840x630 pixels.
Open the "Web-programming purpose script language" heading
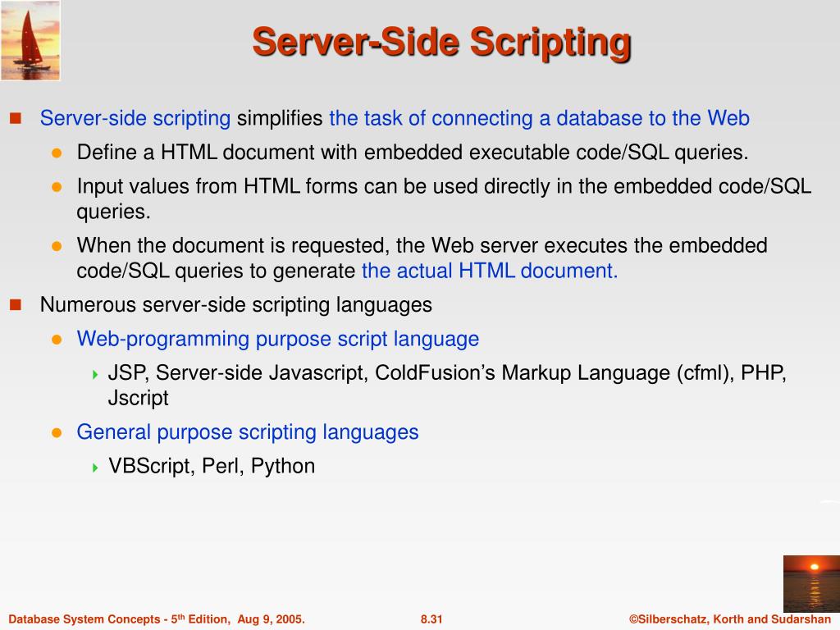point(277,339)
